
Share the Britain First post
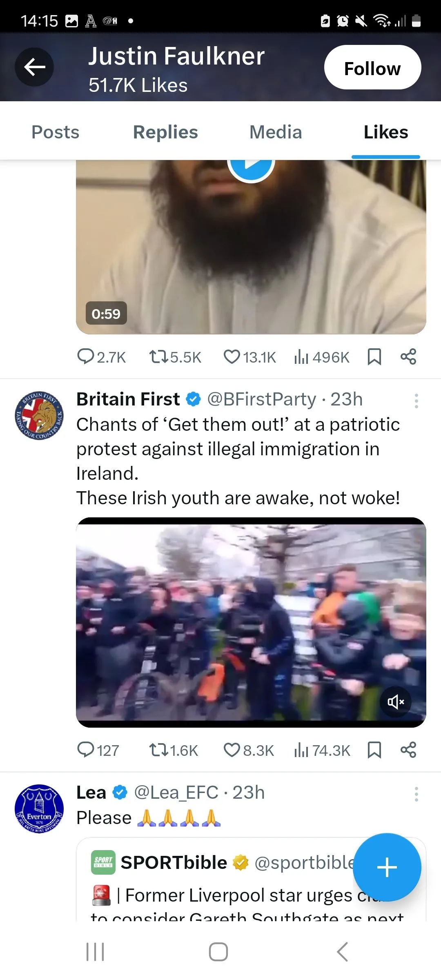point(408,750)
